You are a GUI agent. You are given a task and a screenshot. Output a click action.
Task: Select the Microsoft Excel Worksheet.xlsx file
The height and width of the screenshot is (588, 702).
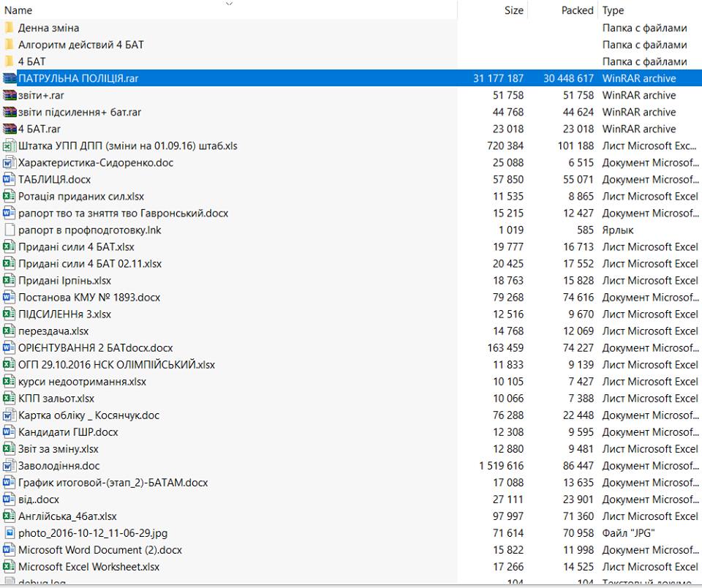point(88,567)
